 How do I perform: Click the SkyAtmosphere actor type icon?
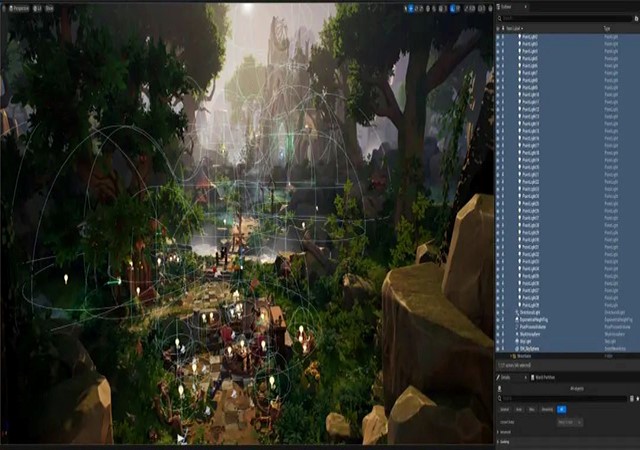517,334
